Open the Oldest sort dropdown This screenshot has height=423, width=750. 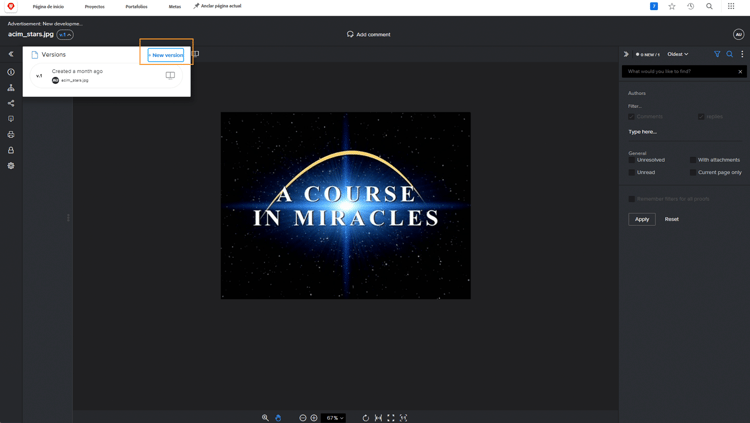pyautogui.click(x=678, y=54)
